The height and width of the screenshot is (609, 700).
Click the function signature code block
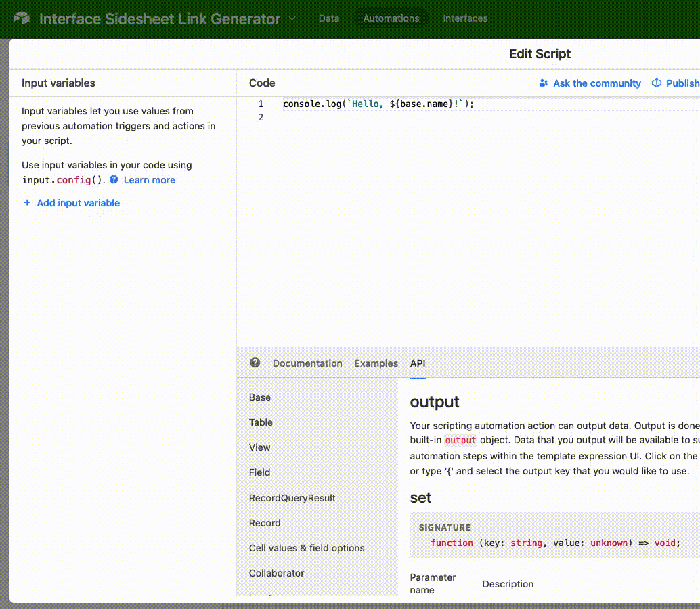click(x=554, y=535)
